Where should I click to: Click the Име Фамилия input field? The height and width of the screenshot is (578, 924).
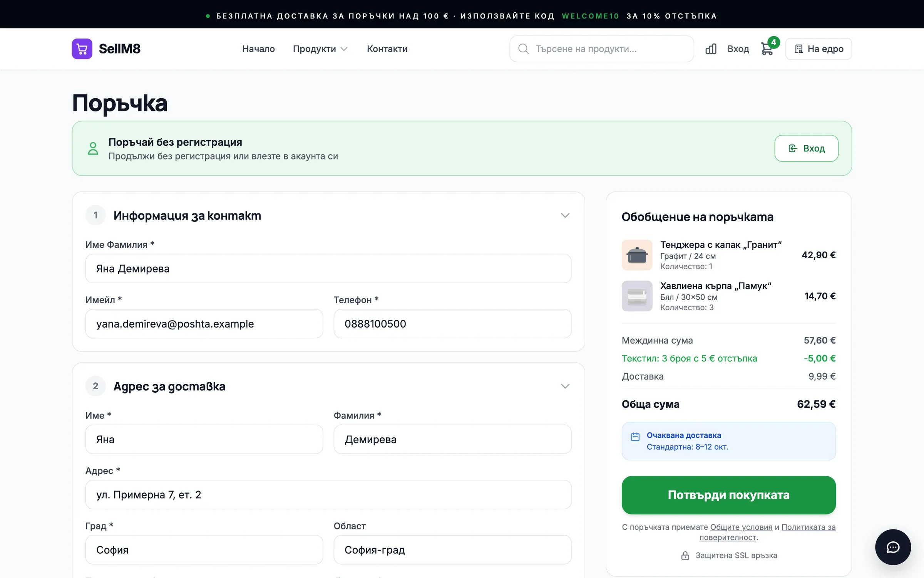tap(328, 269)
